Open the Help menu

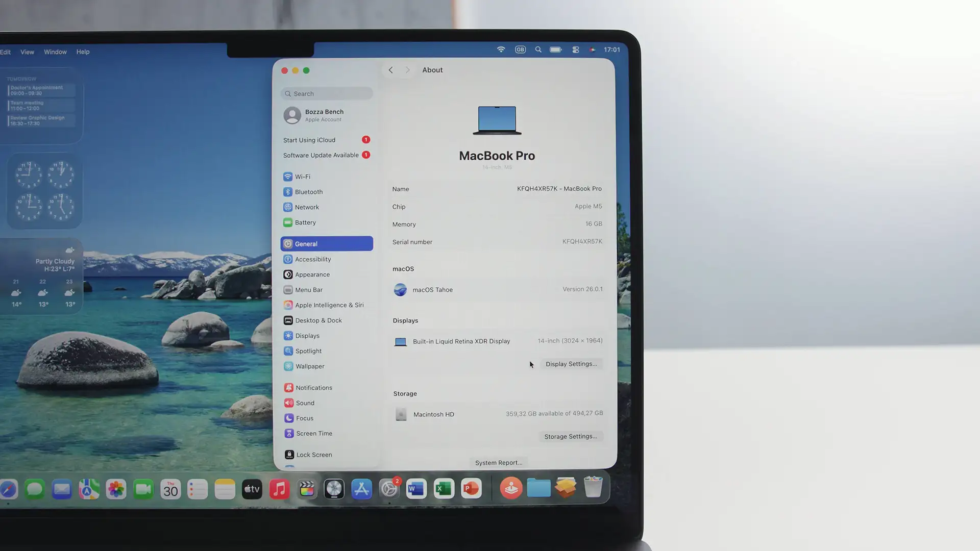pos(83,52)
